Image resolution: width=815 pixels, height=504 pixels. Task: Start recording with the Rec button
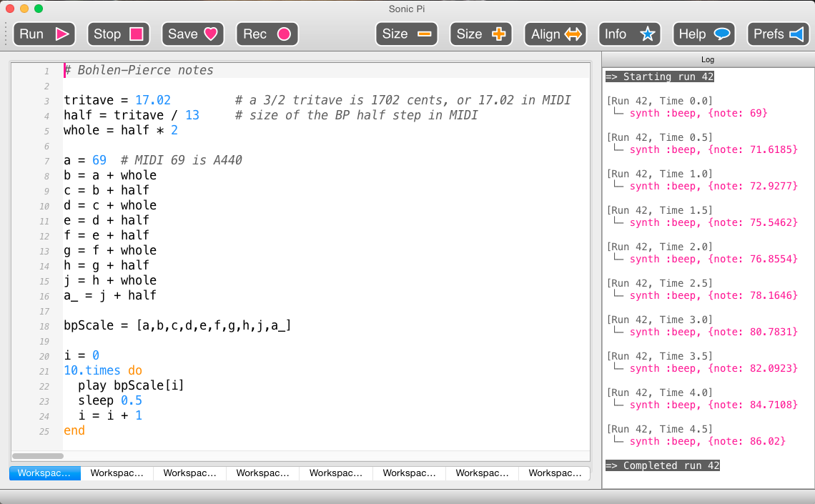point(267,34)
